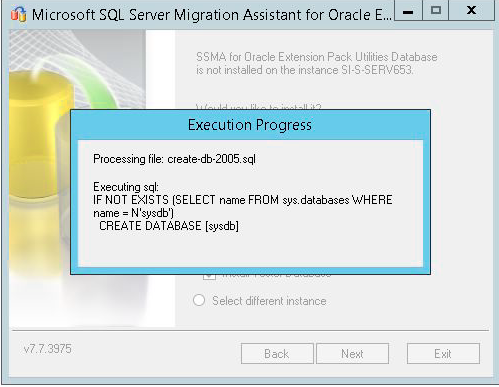Click the SSMA Extension Pack Utilities message
The height and width of the screenshot is (387, 499).
click(316, 63)
